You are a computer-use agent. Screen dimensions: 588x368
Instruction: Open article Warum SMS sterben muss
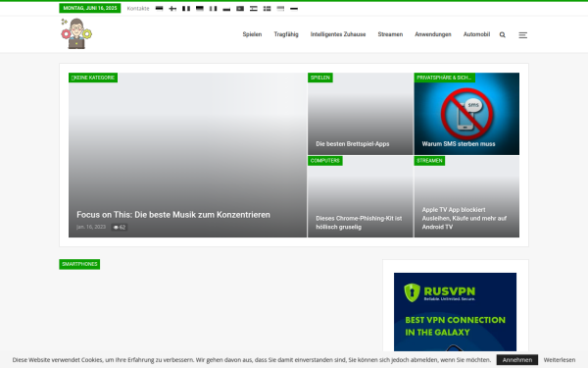click(x=459, y=144)
